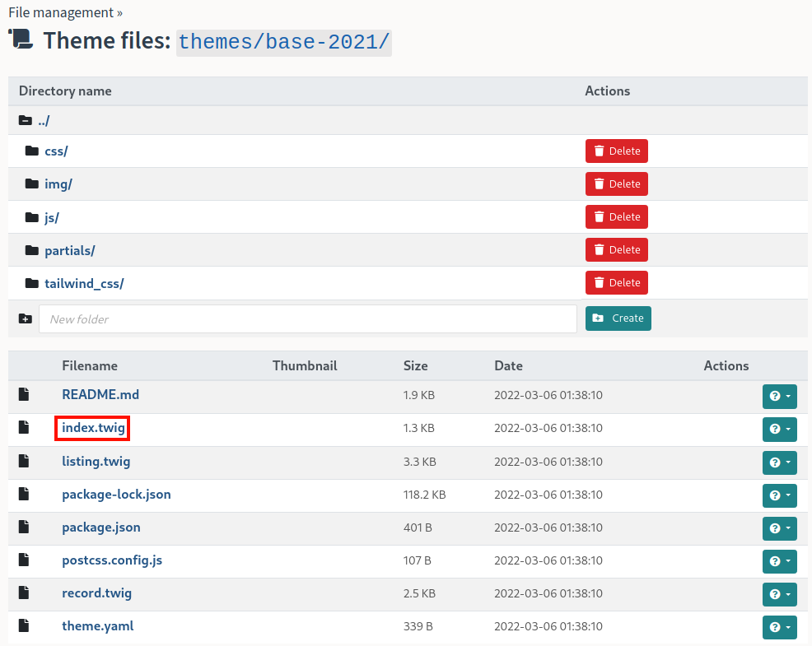
Task: Open the partials/ folder
Action: [69, 250]
